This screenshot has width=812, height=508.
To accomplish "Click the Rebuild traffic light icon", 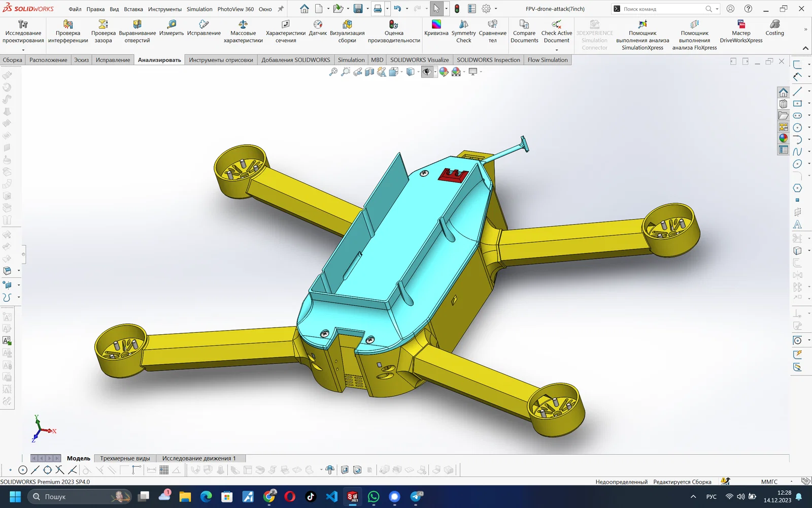I will 457,9.
